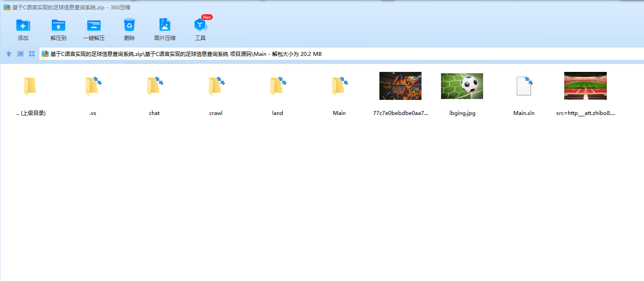Click the lbging.jpg file name
The width and height of the screenshot is (644, 281).
pos(462,113)
